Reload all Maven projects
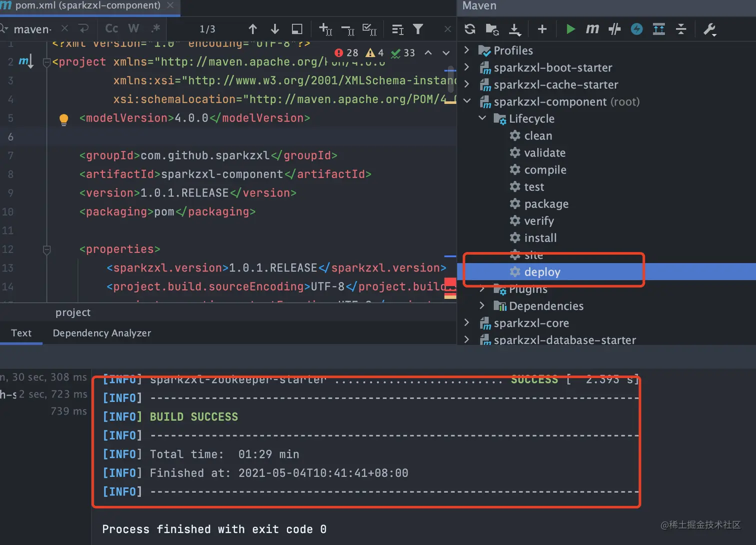 pos(469,29)
